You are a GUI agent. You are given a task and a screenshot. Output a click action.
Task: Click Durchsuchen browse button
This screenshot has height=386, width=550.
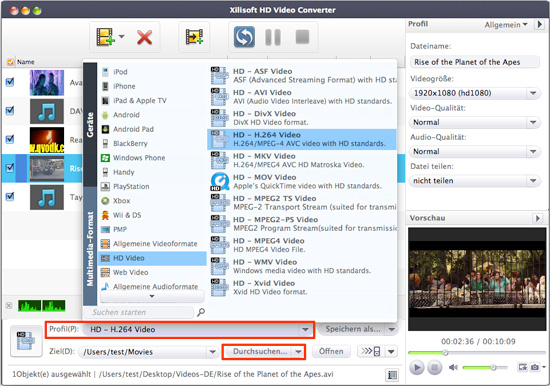click(259, 352)
